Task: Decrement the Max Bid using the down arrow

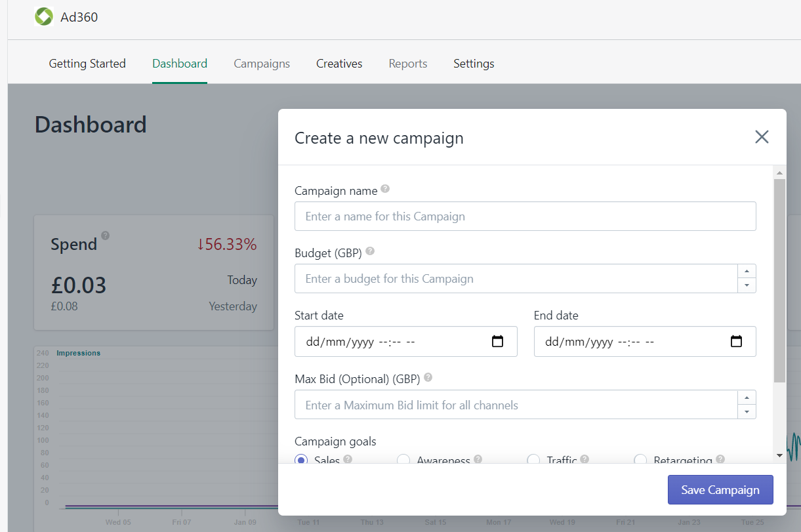Action: pyautogui.click(x=747, y=411)
